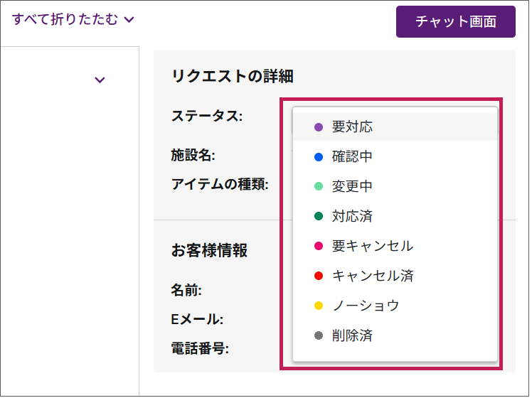532x398 pixels.
Task: Set status to 変更中
Action: (352, 187)
